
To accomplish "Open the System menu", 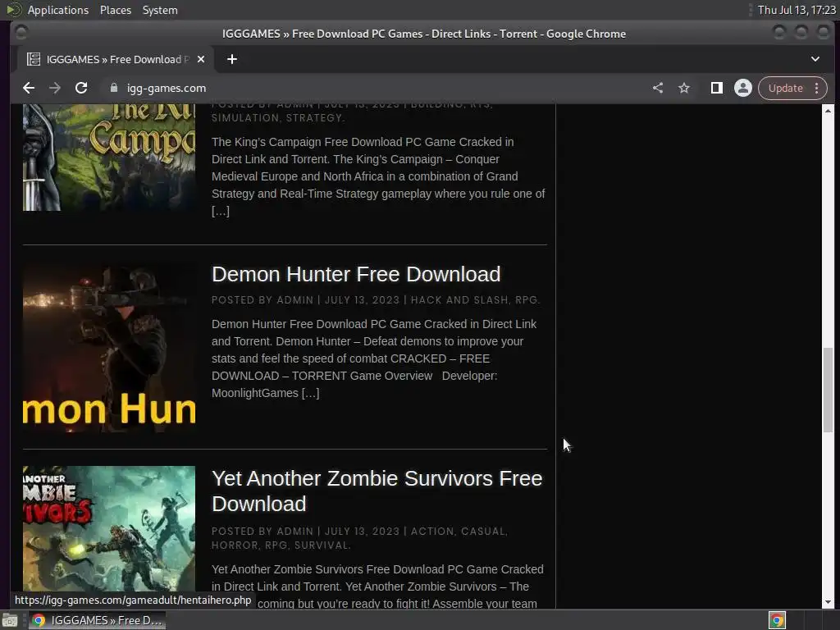I will pos(160,10).
